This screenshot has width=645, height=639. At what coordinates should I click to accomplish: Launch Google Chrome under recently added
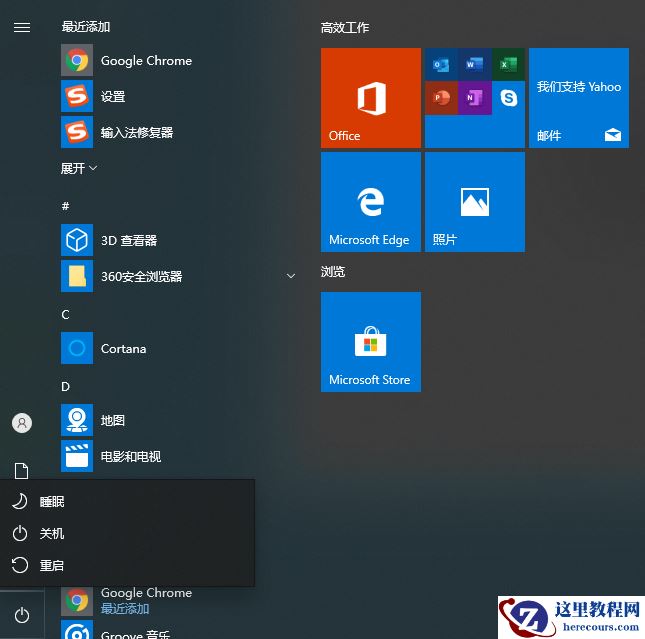(178, 60)
